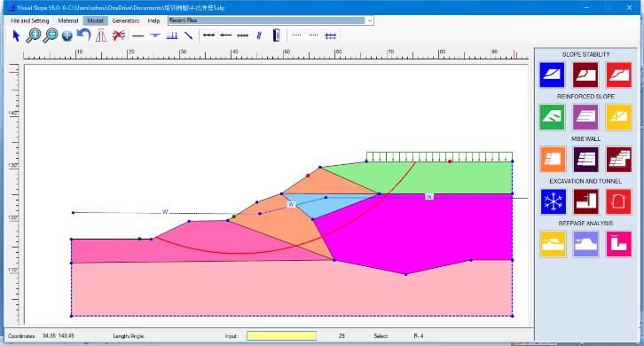Open the File and Setting menu
Viewport: 644px width, 346px height.
[29, 20]
